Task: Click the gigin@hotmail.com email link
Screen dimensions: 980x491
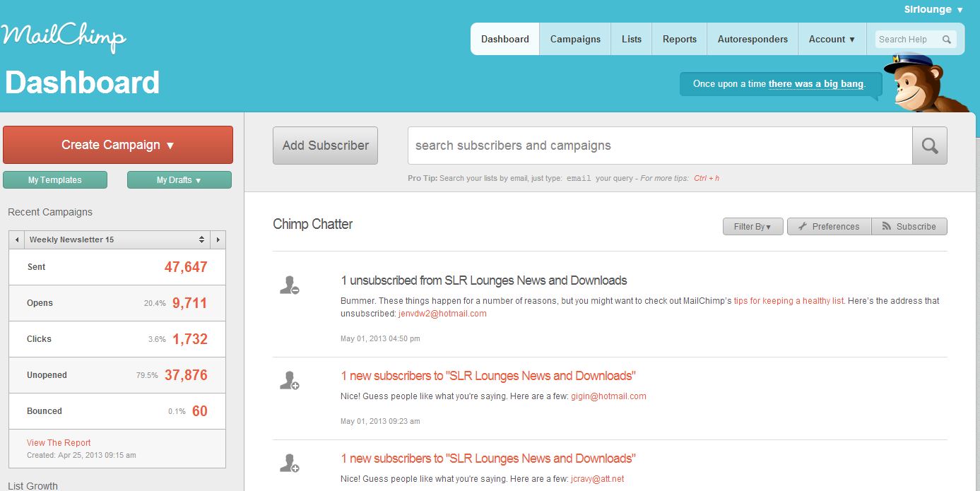Action: (608, 396)
